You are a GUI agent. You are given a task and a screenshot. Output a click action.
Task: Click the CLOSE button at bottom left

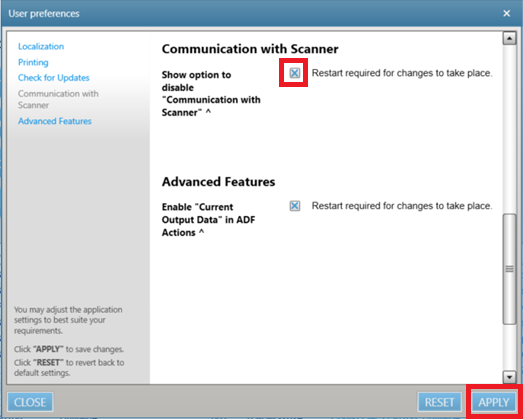[x=30, y=402]
